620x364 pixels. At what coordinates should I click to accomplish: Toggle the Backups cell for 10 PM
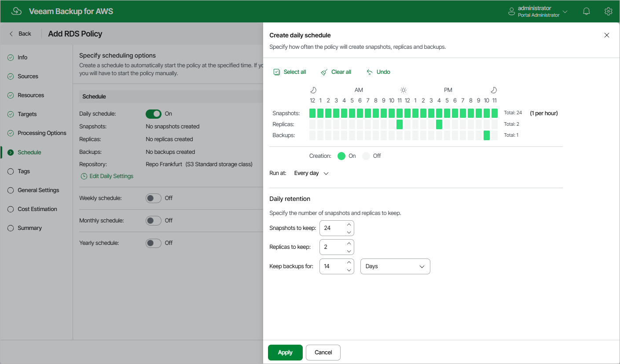click(487, 135)
